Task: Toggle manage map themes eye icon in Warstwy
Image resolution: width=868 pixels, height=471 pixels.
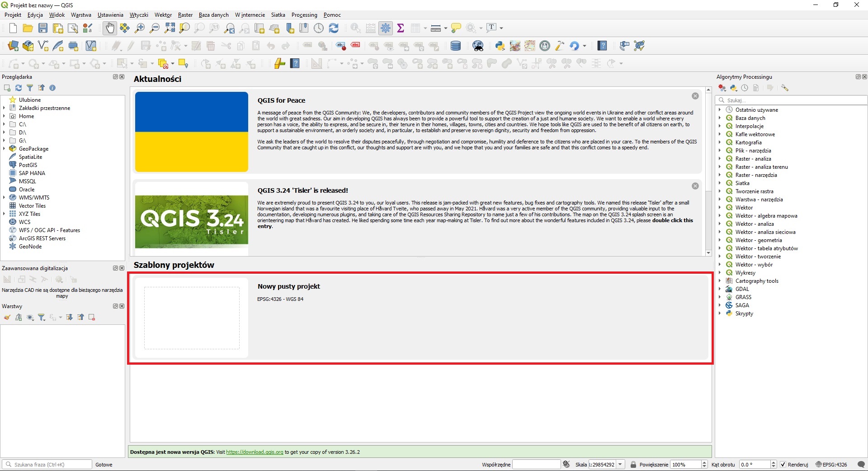Action: (30, 317)
